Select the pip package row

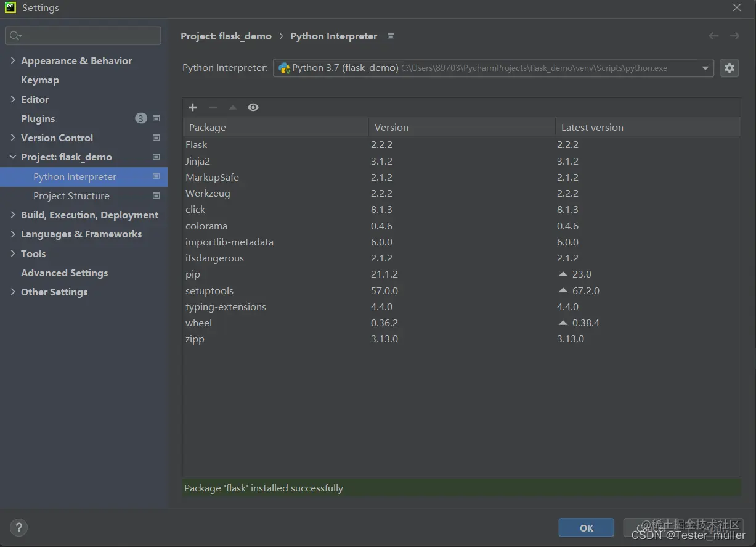click(461, 274)
